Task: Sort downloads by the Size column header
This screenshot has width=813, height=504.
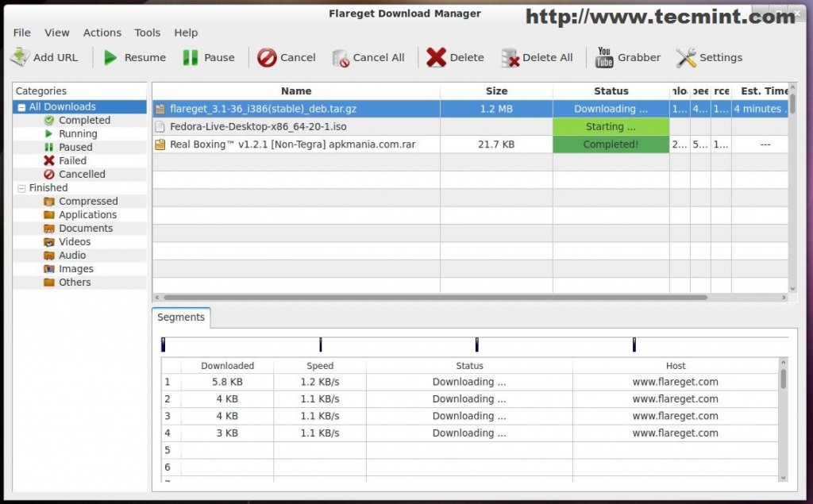Action: (496, 90)
